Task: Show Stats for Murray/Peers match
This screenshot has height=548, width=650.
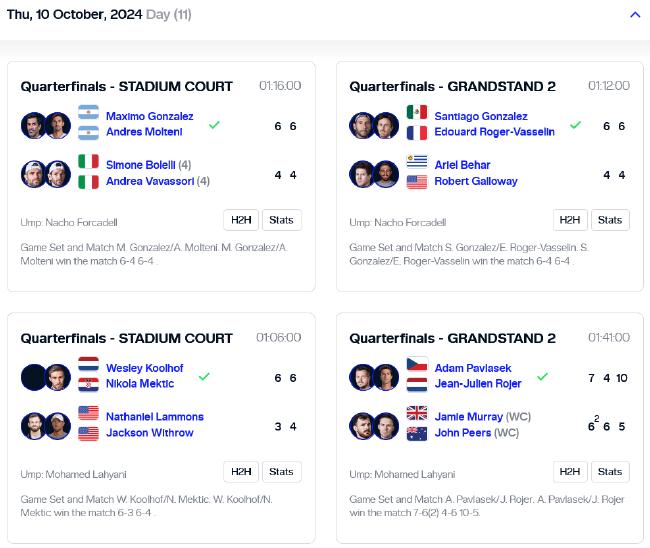Action: [610, 471]
